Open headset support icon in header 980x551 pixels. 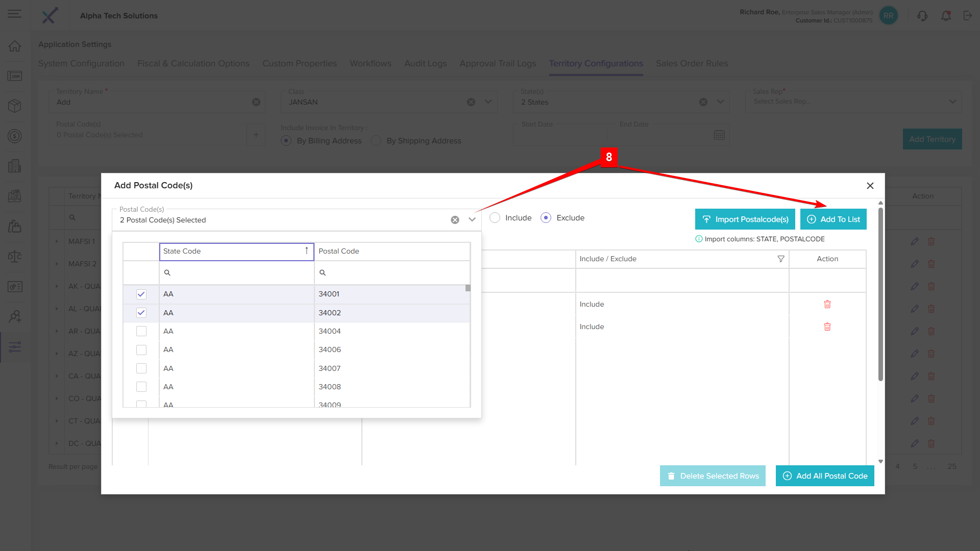click(x=922, y=16)
